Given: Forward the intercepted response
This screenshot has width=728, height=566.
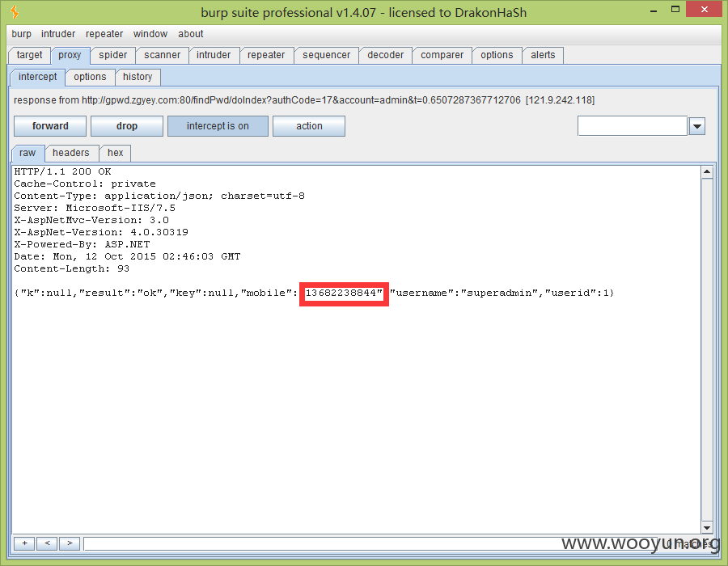Looking at the screenshot, I should tap(50, 126).
